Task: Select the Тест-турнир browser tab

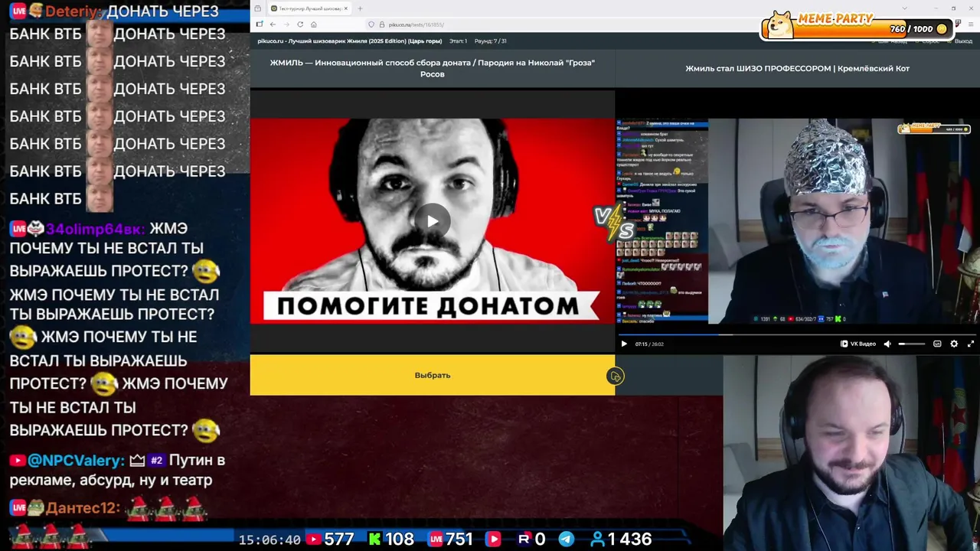Action: click(309, 8)
